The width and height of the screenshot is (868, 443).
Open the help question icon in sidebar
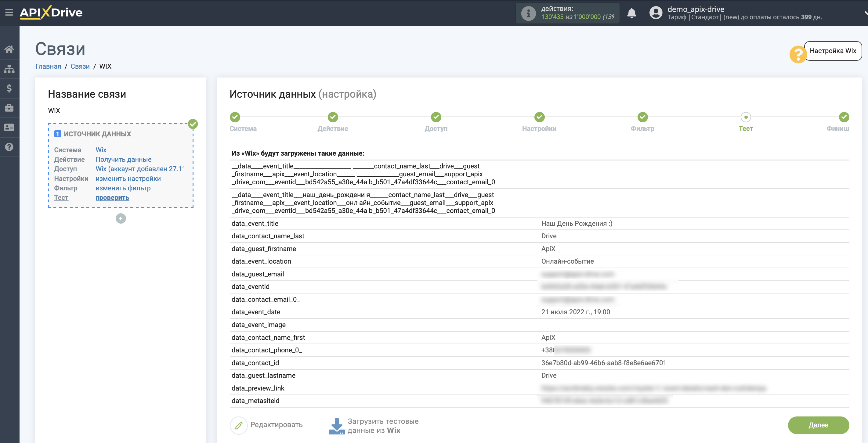(x=9, y=147)
